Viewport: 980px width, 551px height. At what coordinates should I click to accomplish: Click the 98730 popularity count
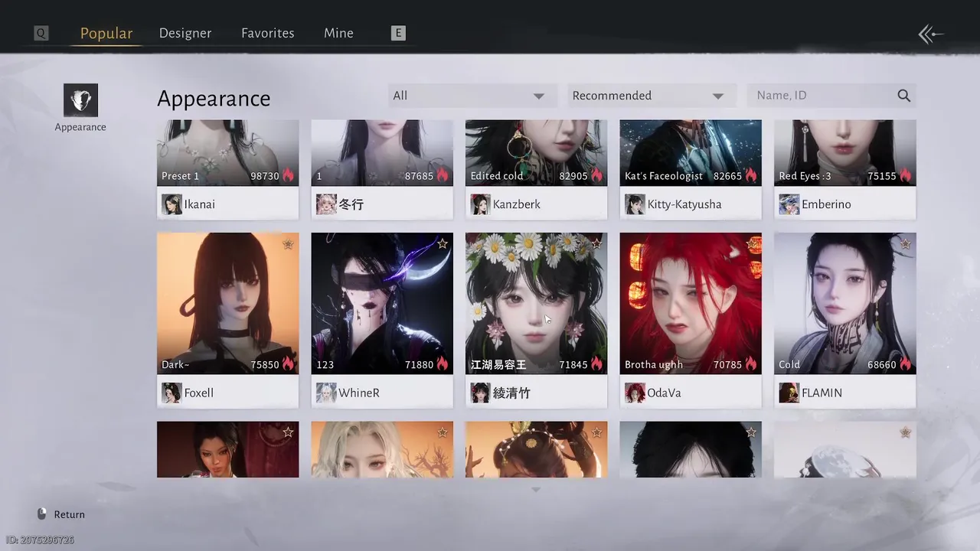265,176
